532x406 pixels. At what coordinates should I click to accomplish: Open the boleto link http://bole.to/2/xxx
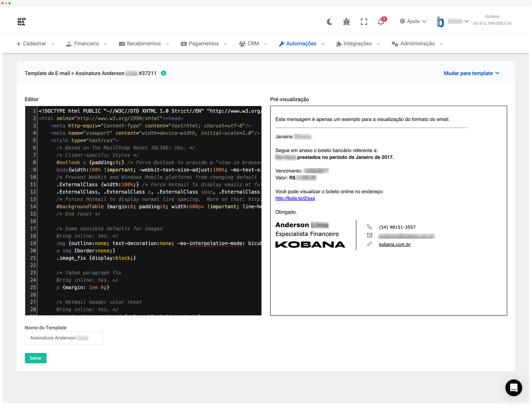tap(295, 198)
